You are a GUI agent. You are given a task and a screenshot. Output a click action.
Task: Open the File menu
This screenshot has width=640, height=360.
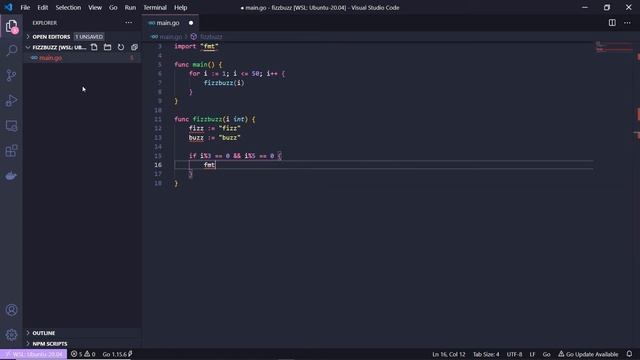coord(25,7)
